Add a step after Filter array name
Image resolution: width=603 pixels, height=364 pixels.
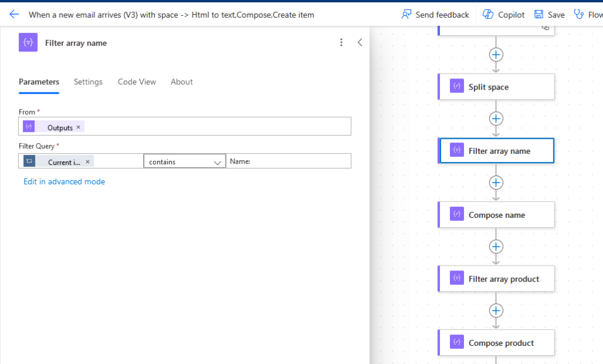[496, 183]
